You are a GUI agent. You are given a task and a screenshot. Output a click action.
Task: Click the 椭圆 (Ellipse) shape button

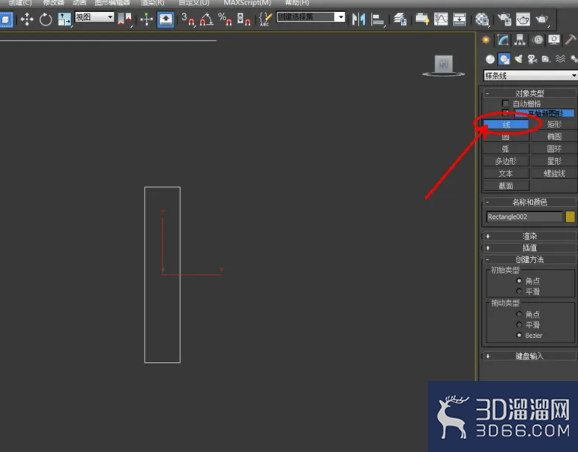[x=554, y=137]
